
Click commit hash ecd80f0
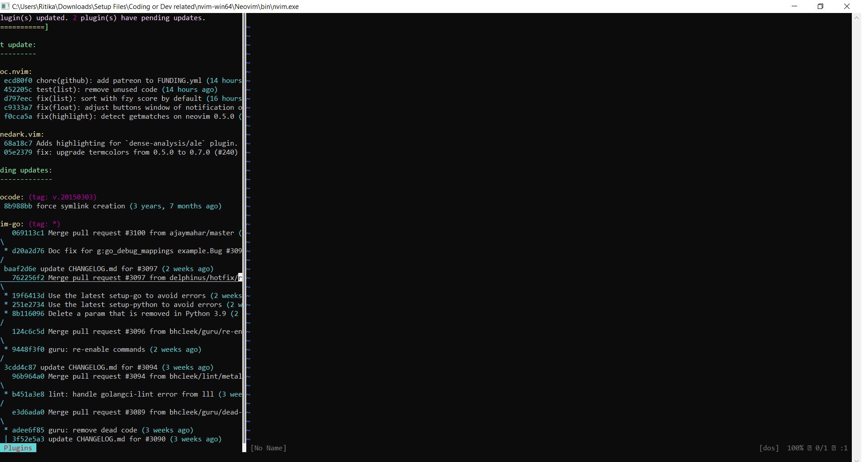(x=18, y=81)
